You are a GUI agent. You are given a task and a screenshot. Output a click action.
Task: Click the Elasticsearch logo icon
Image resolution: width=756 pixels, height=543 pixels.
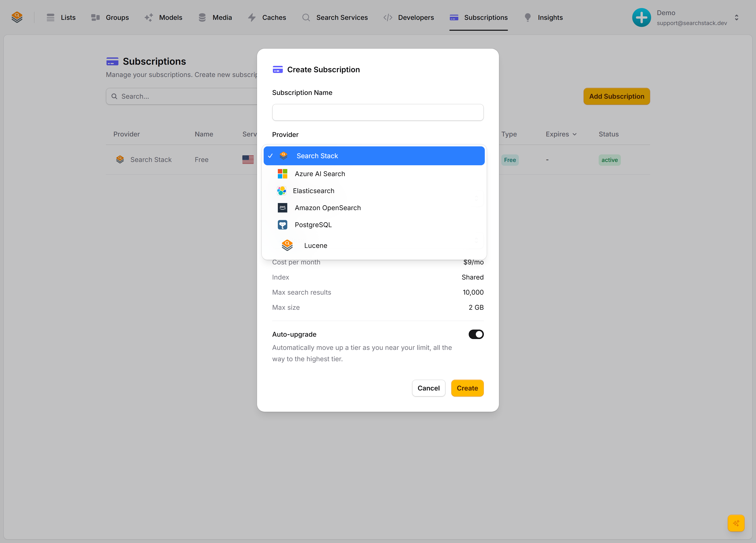[x=282, y=191]
